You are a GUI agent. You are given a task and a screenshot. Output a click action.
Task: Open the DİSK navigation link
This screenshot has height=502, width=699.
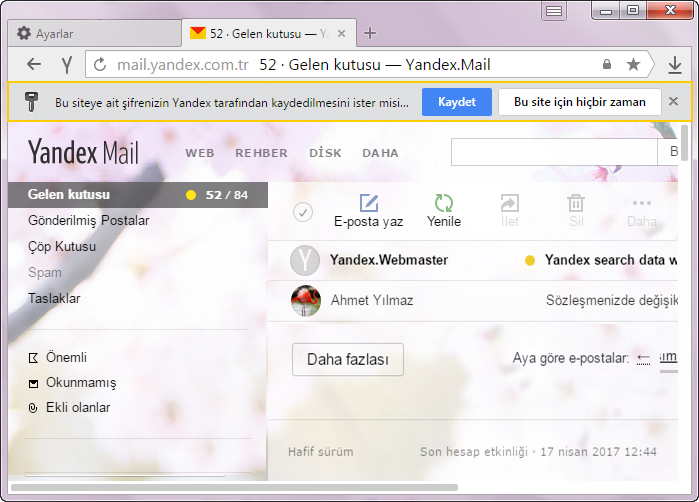click(325, 153)
